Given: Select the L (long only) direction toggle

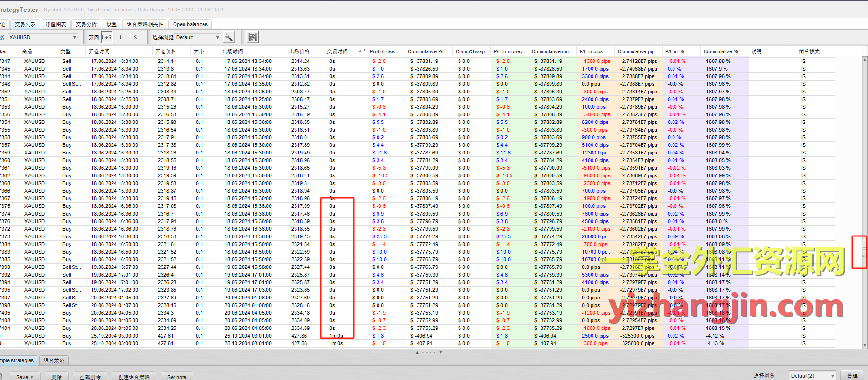Looking at the screenshot, I should 121,37.
